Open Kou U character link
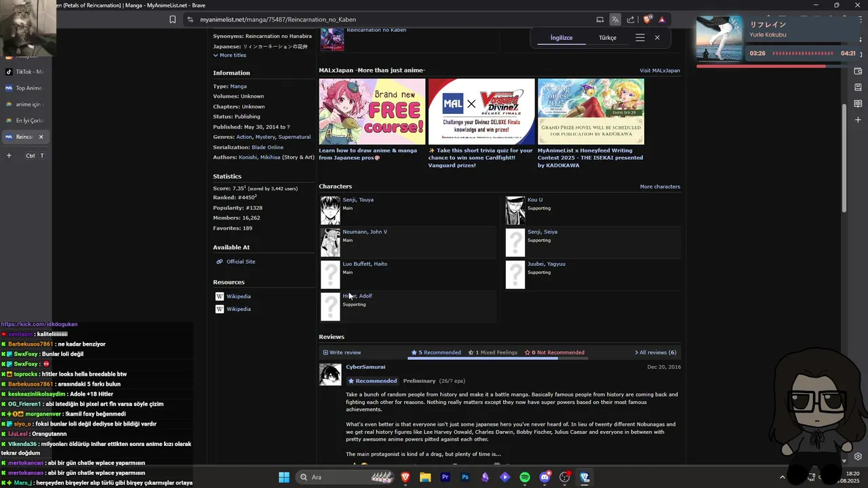This screenshot has width=868, height=488. click(x=535, y=200)
